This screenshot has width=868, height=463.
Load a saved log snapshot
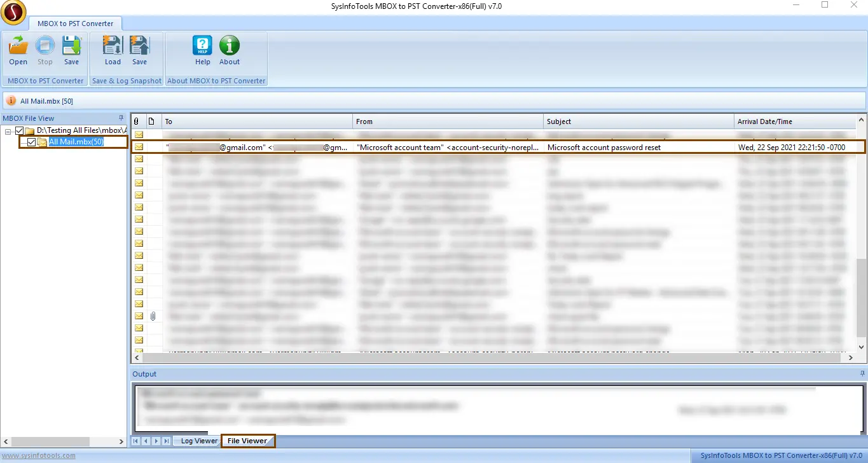(x=113, y=50)
